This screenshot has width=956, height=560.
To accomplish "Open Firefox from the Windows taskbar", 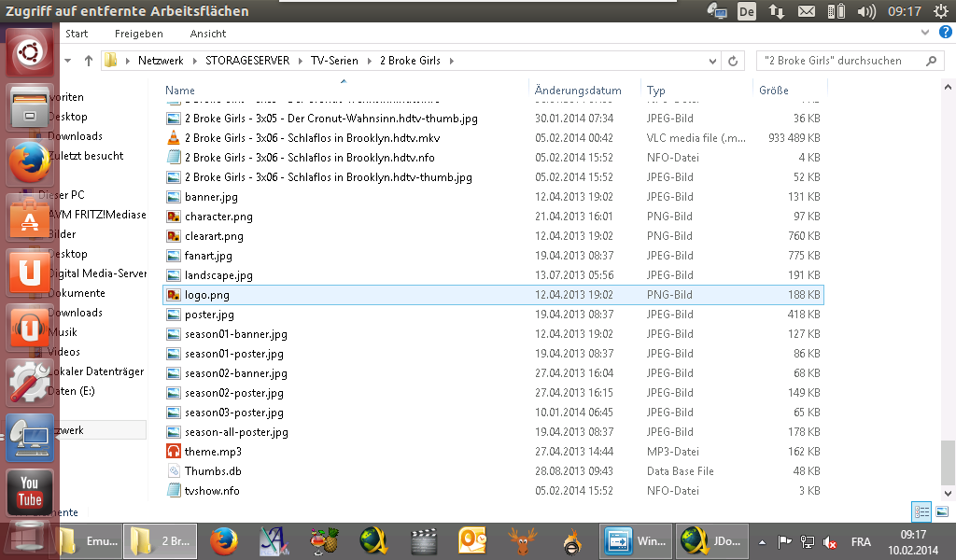I will pyautogui.click(x=224, y=541).
